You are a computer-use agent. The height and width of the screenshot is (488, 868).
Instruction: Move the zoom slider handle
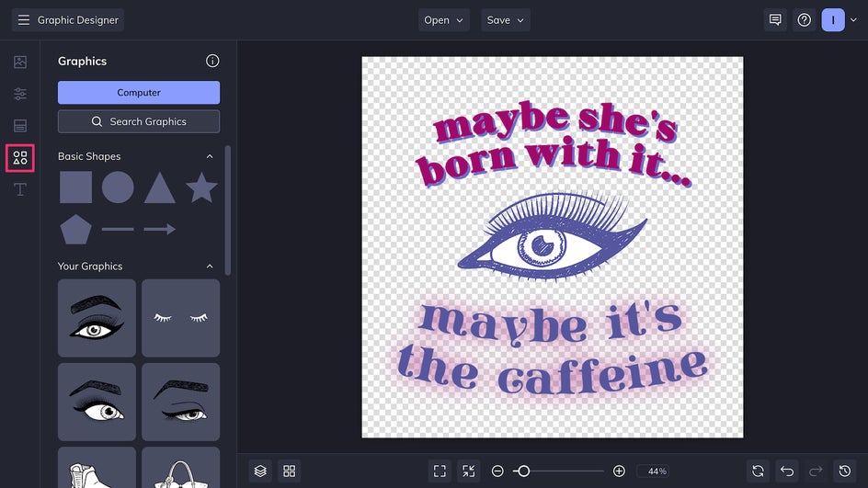coord(523,471)
